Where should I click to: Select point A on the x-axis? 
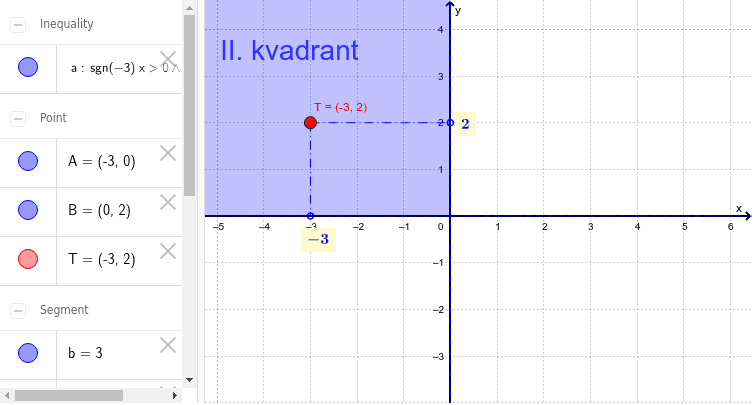pos(311,216)
